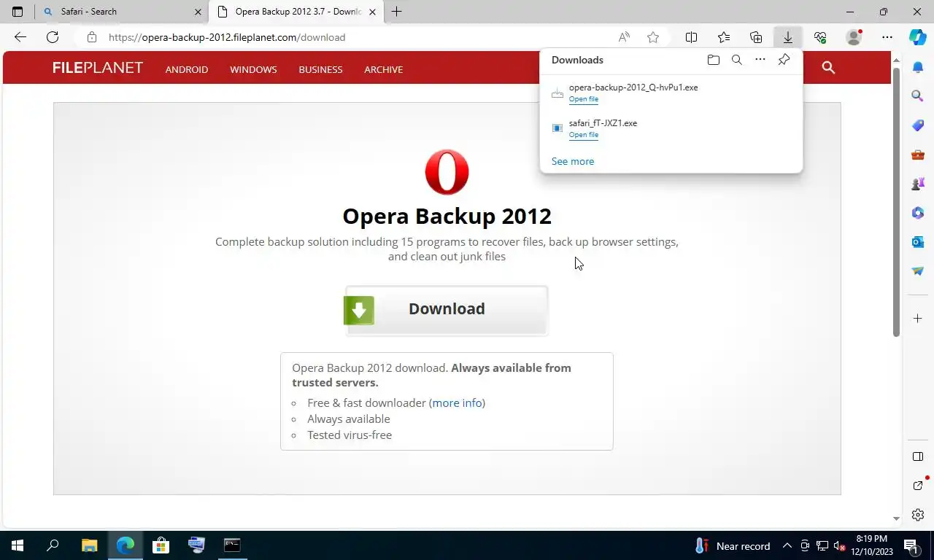Viewport: 934px width, 560px height.
Task: Open sidebar tools briefcase icon
Action: [918, 155]
